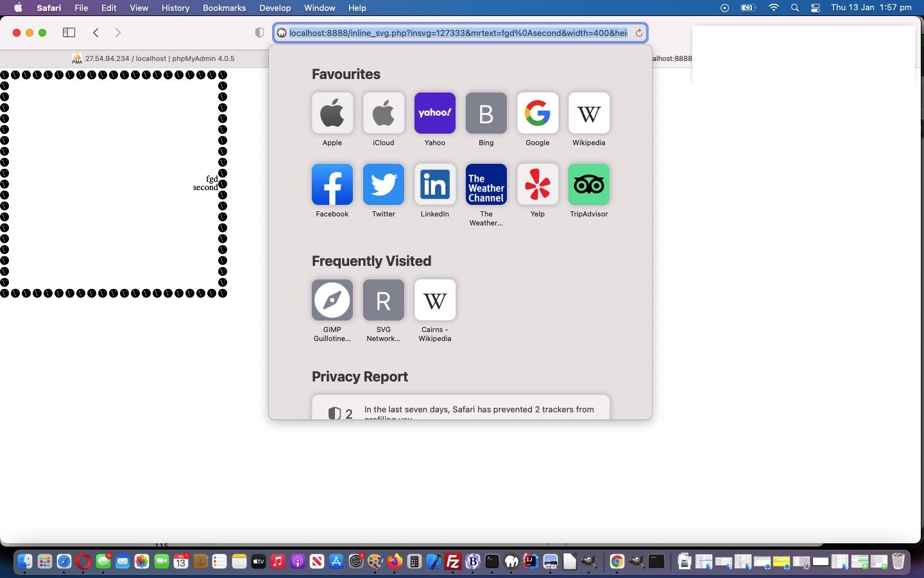This screenshot has height=578, width=924.
Task: Open the Yelp favourite tile
Action: [x=538, y=184]
